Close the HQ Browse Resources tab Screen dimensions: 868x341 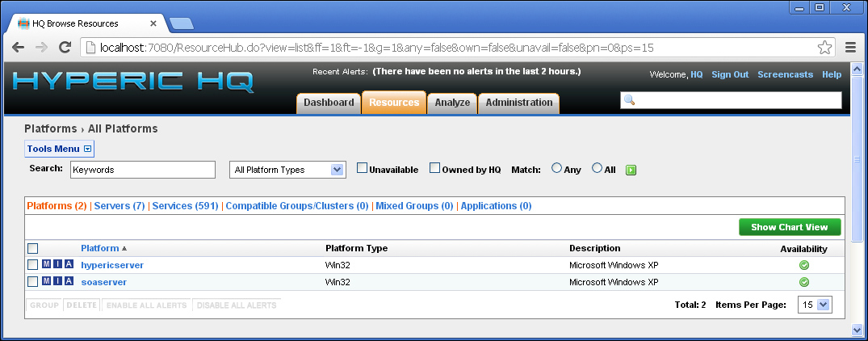(x=153, y=23)
